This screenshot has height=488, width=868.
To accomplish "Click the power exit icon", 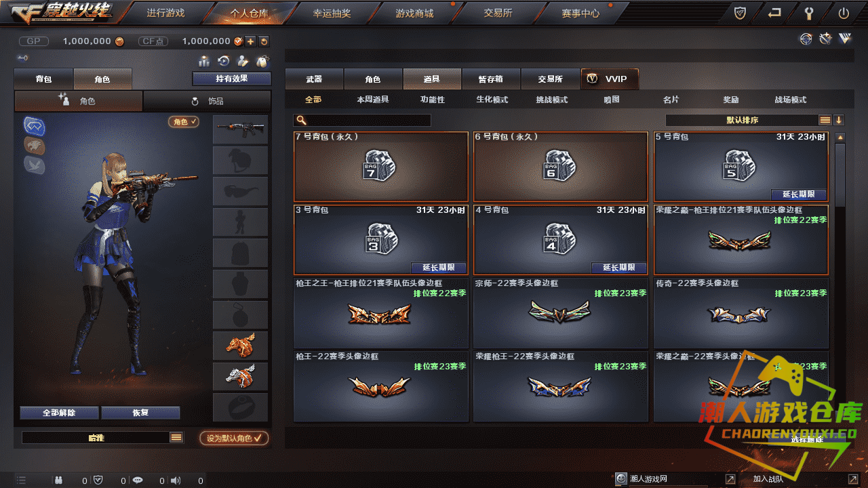I will click(x=844, y=13).
